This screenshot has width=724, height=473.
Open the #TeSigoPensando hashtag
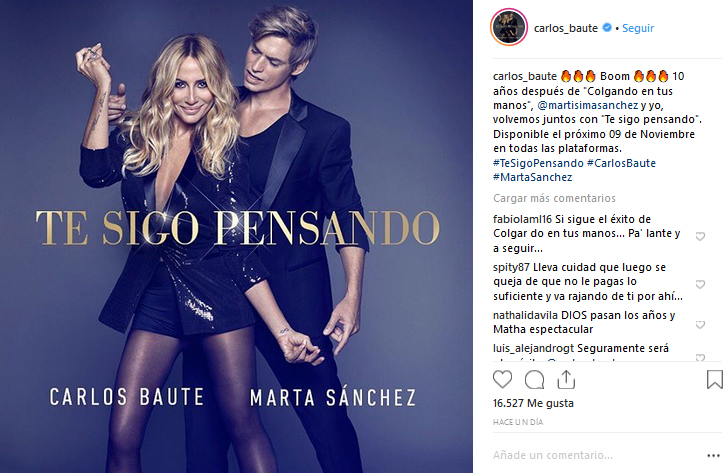pos(538,163)
